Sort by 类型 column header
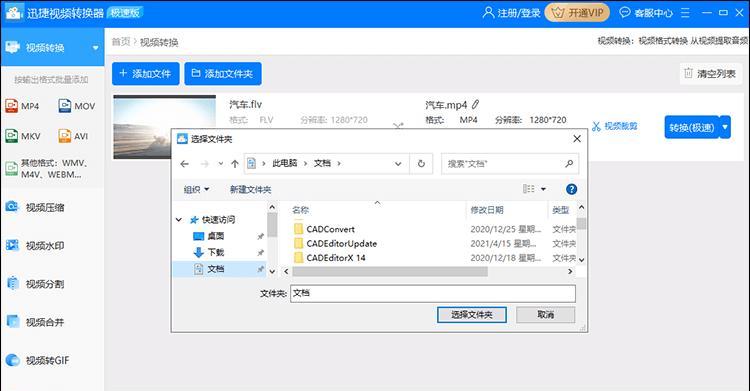 coord(561,210)
